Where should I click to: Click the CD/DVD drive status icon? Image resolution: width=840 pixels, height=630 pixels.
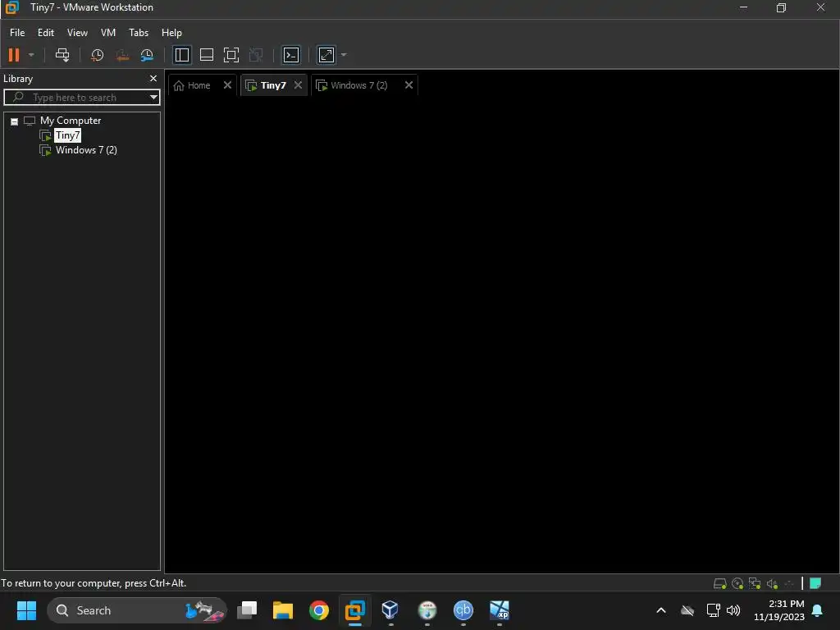[737, 583]
